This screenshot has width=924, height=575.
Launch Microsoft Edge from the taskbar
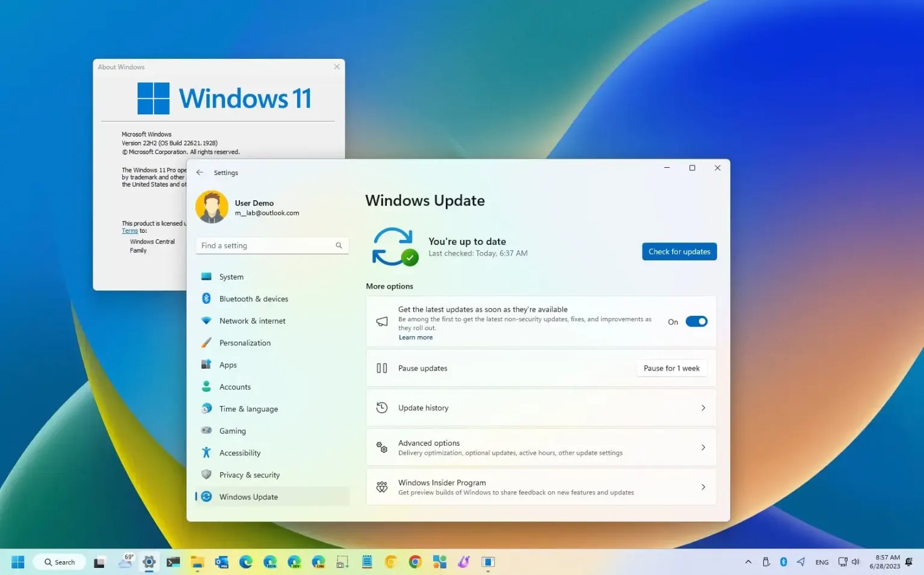[x=245, y=562]
